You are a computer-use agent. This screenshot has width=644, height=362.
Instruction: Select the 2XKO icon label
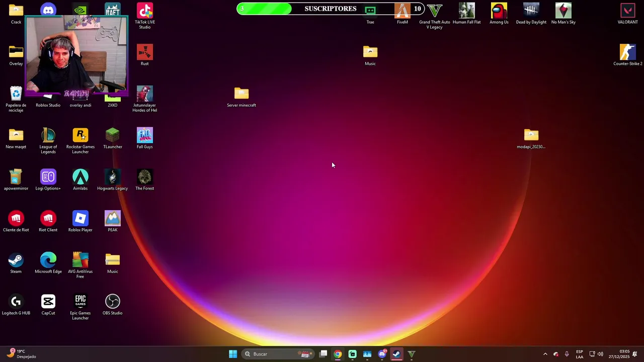click(113, 105)
